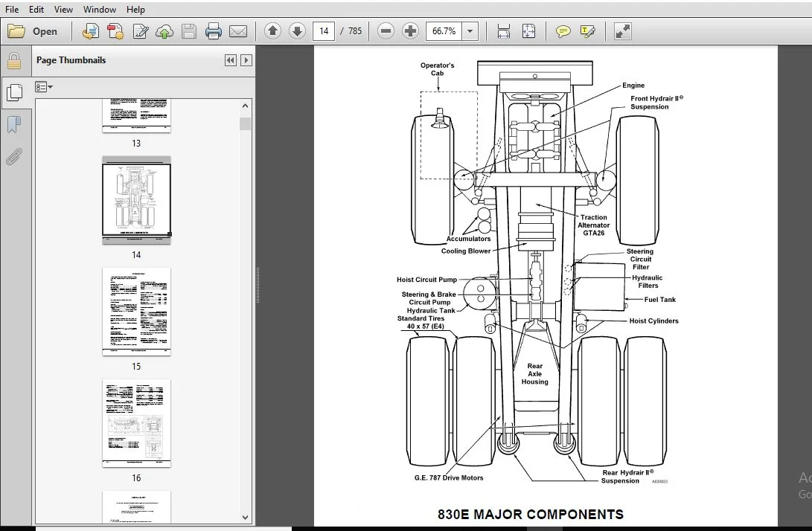Click the create PDF from file icon
This screenshot has width=812, height=531.
coord(91,31)
